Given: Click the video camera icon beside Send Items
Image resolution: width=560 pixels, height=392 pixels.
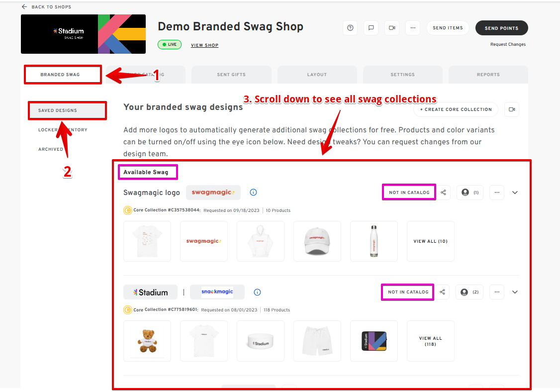Looking at the screenshot, I should tap(392, 28).
